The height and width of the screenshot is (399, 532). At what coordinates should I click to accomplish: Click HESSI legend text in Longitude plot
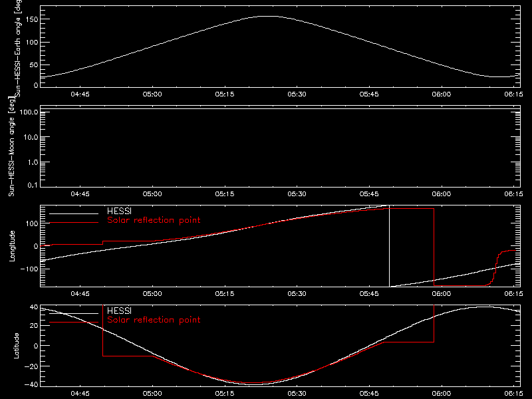(x=120, y=211)
